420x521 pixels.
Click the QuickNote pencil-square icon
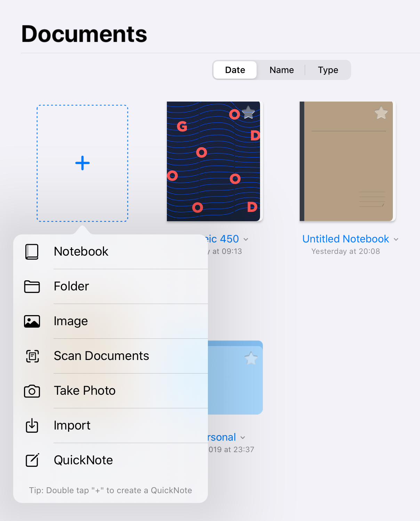click(x=32, y=460)
